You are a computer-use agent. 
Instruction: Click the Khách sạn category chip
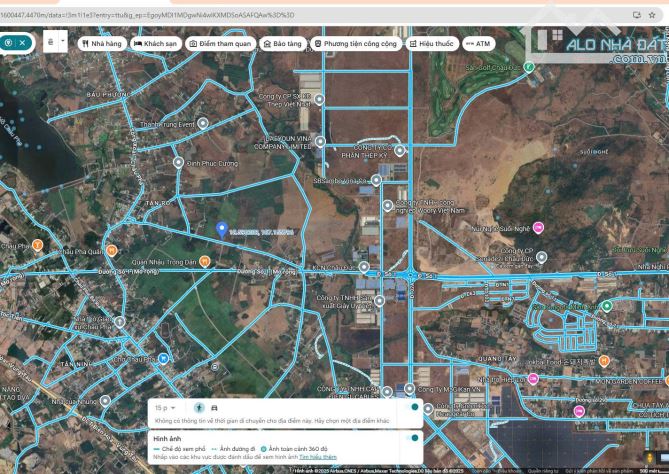(x=155, y=44)
